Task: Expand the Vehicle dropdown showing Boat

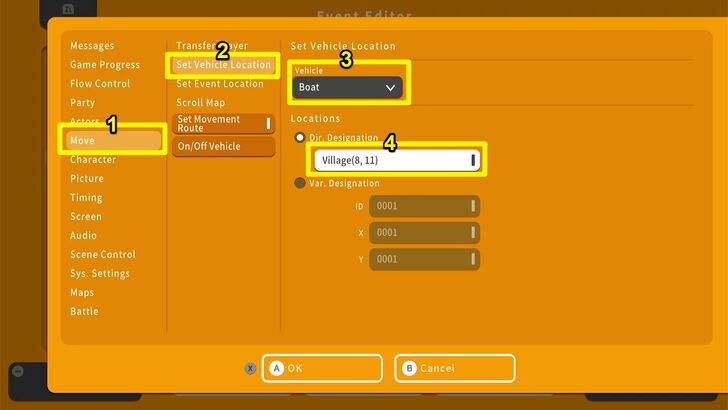Action: tap(347, 87)
